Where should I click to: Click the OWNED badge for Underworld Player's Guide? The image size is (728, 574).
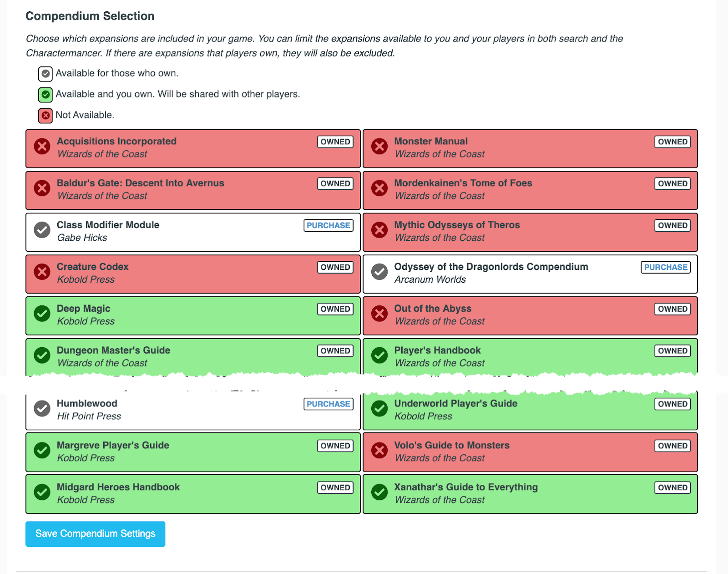pos(672,404)
